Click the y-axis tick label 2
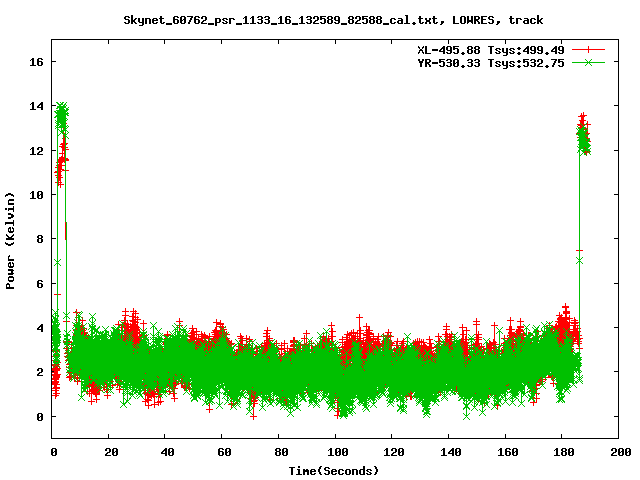This screenshot has width=640, height=480. pos(40,372)
